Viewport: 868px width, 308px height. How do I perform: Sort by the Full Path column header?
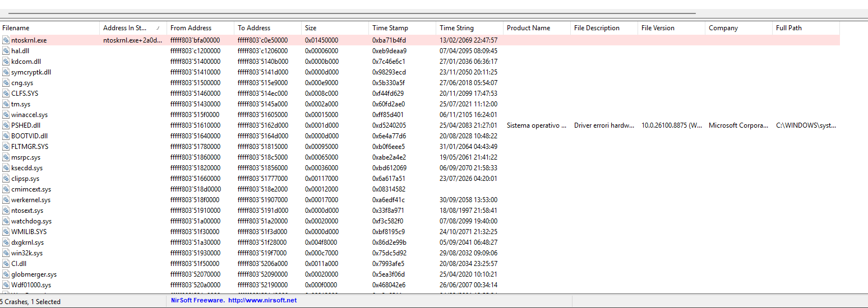click(806, 28)
